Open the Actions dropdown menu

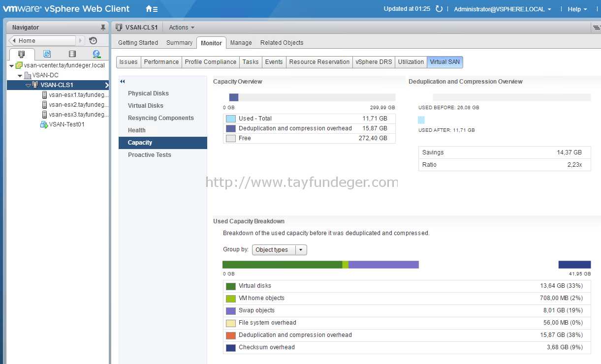(x=182, y=28)
